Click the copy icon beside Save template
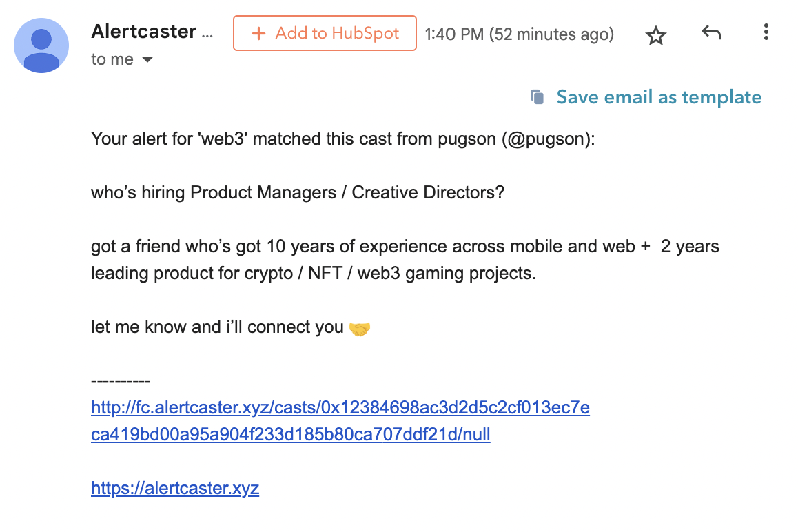Screen dimensions: 798x532 tap(538, 97)
